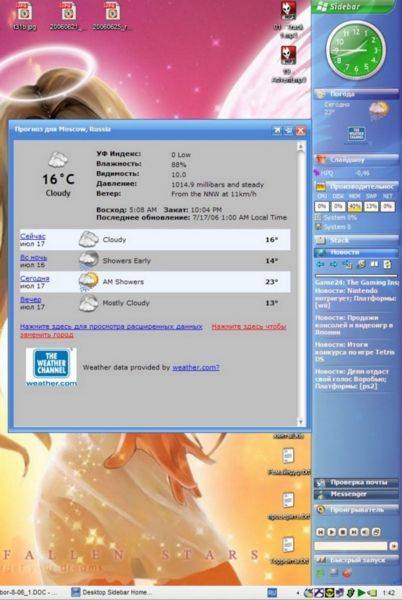Screen dimensions: 402x600
Task: Open the Game24: The Gaming Insider headline
Action: 356,282
